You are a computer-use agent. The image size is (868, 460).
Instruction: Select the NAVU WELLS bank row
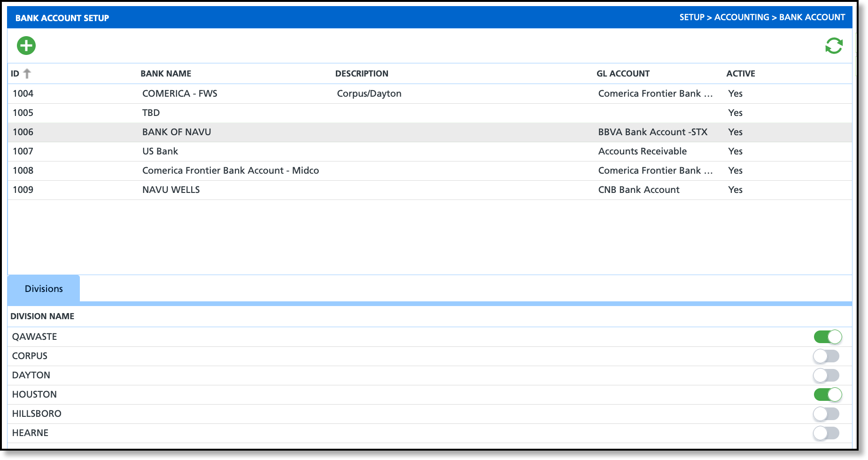coord(430,190)
